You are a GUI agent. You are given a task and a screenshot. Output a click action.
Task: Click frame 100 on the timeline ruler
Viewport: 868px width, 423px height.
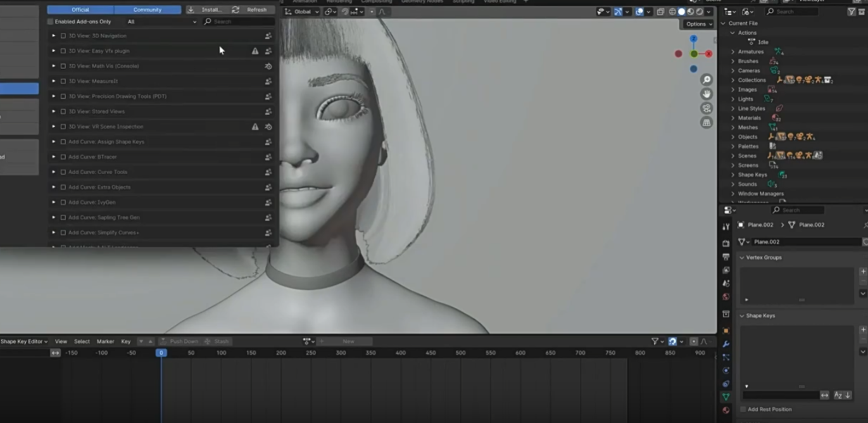(221, 353)
